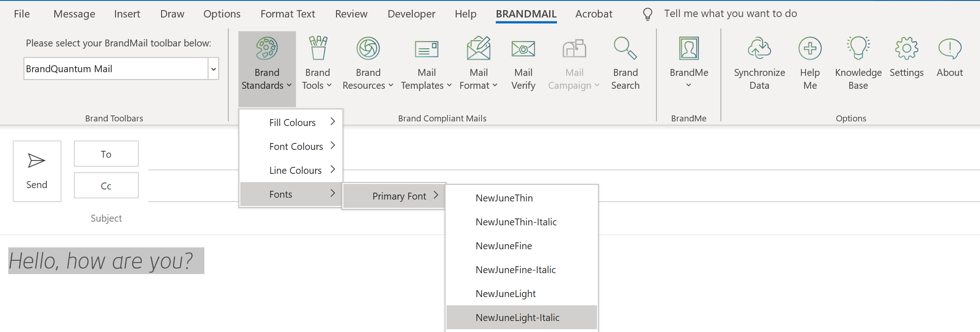This screenshot has height=332, width=980.
Task: Switch to the Insert tab
Action: click(x=127, y=14)
